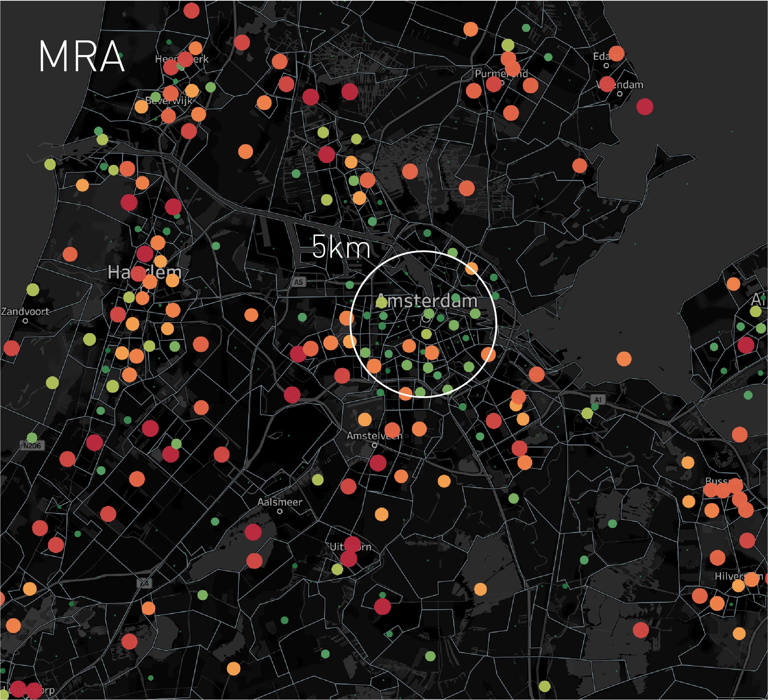Image resolution: width=768 pixels, height=700 pixels.
Task: Click the MRA title text
Action: 82,57
